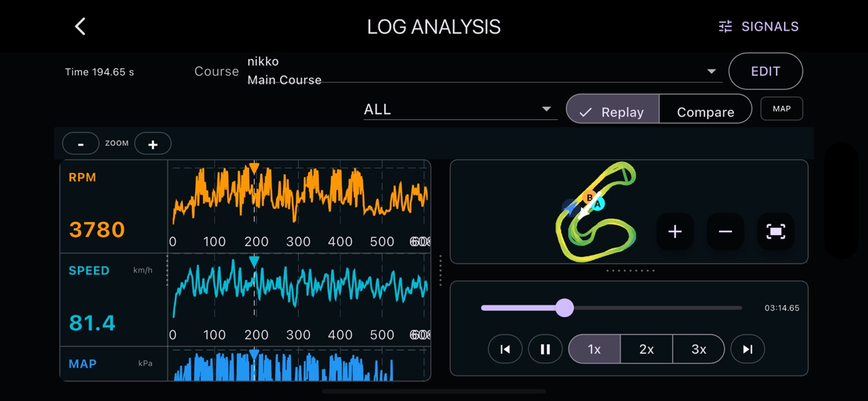Click marker B on the track map

coord(589,198)
